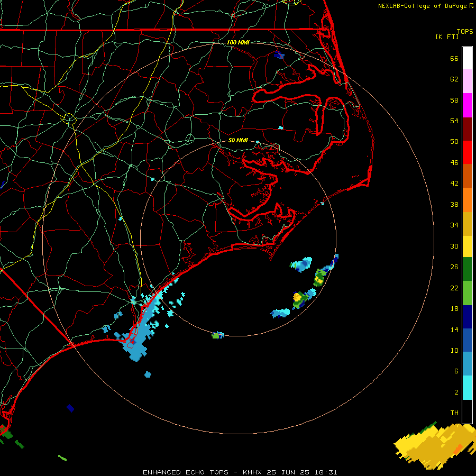Click the 18 value on the legend
This screenshot has width=476, height=476.
[454, 309]
